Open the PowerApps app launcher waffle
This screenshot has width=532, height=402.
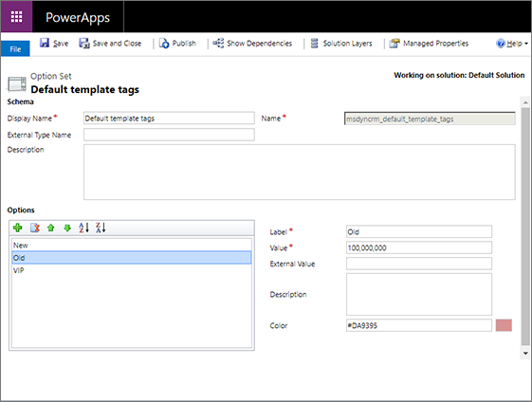16,16
